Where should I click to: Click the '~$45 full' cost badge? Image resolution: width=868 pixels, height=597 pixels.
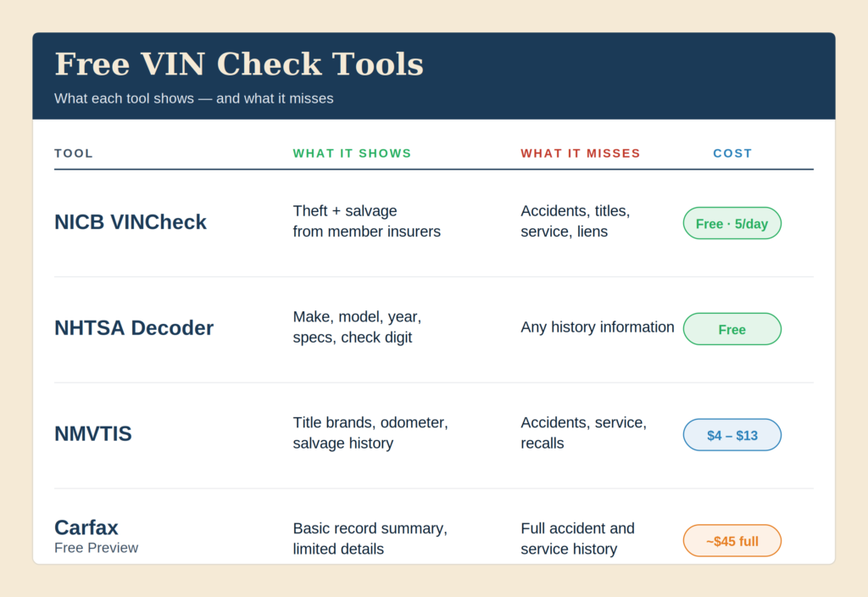(732, 540)
